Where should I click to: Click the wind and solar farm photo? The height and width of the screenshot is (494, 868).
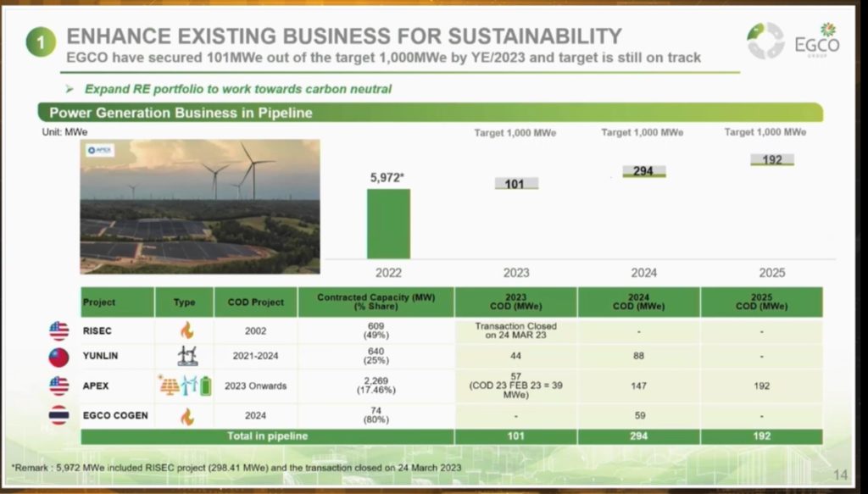[x=200, y=207]
